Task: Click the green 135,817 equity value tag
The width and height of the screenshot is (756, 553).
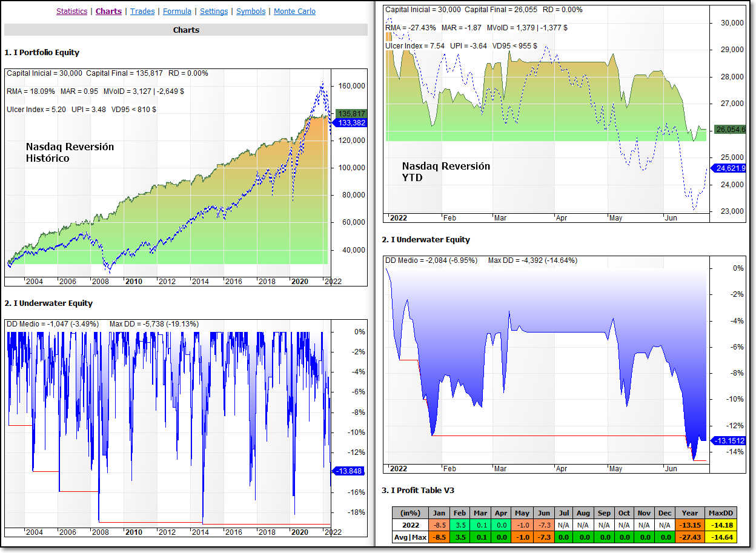Action: pyautogui.click(x=350, y=114)
